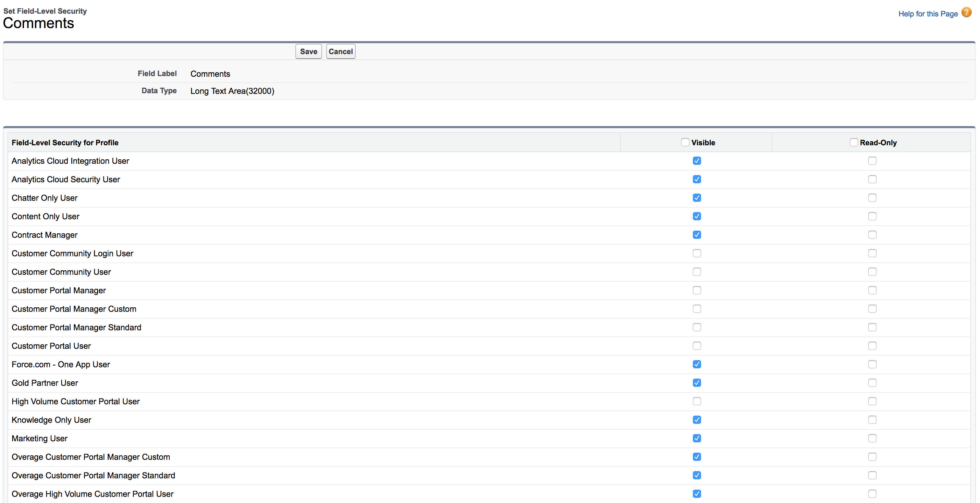Click the orange help question mark icon

(966, 13)
